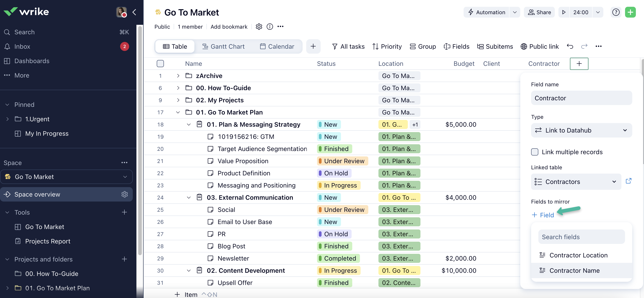Start the timer play button

564,12
